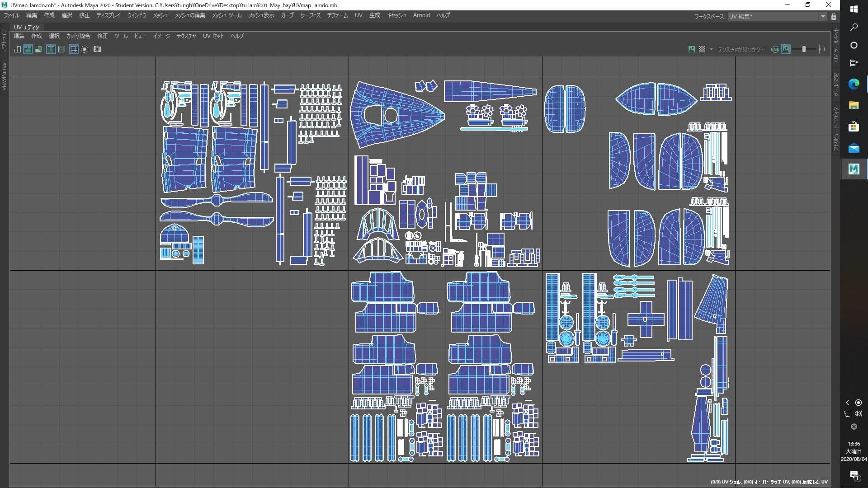
Task: Toggle shaded UV shell display icon
Action: tap(28, 49)
